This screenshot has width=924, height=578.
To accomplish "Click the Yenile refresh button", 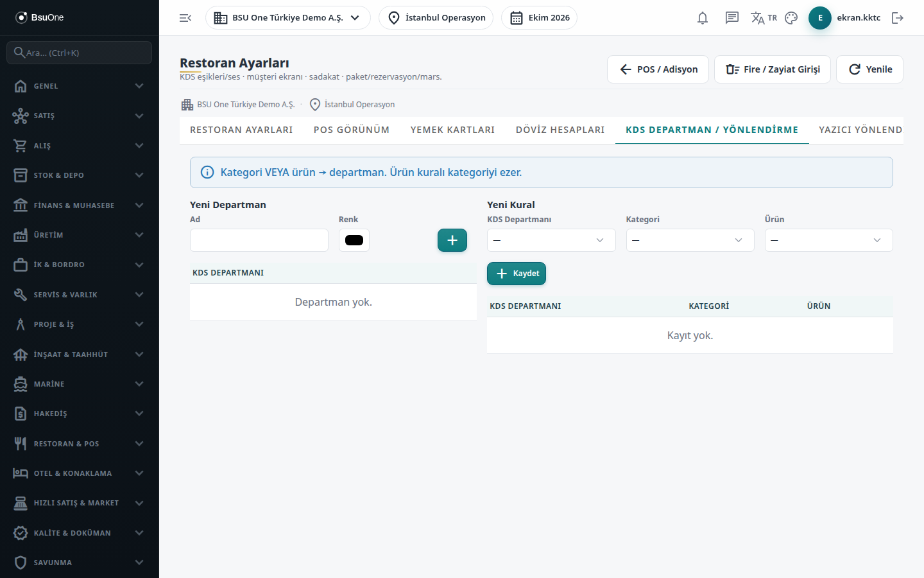I will click(869, 69).
